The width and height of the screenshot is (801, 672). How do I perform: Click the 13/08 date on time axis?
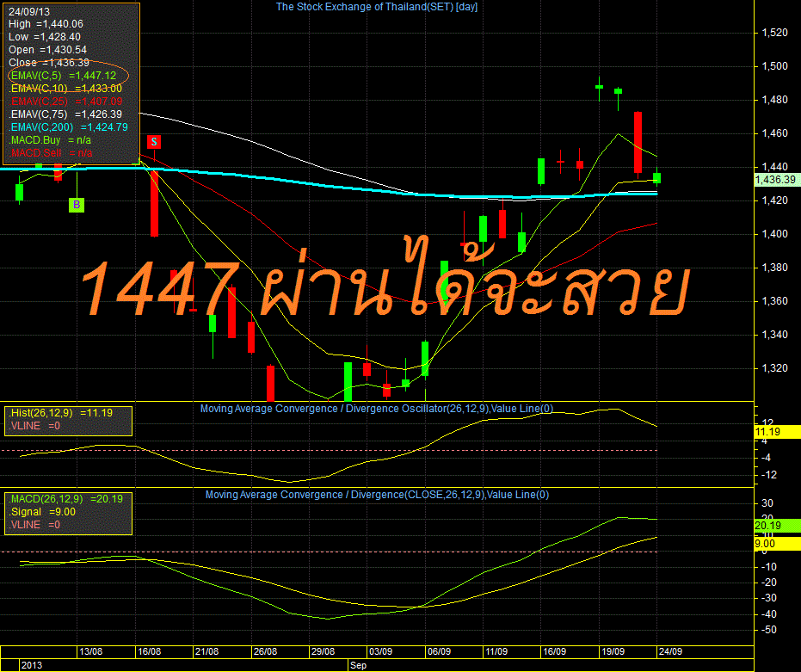pos(91,651)
